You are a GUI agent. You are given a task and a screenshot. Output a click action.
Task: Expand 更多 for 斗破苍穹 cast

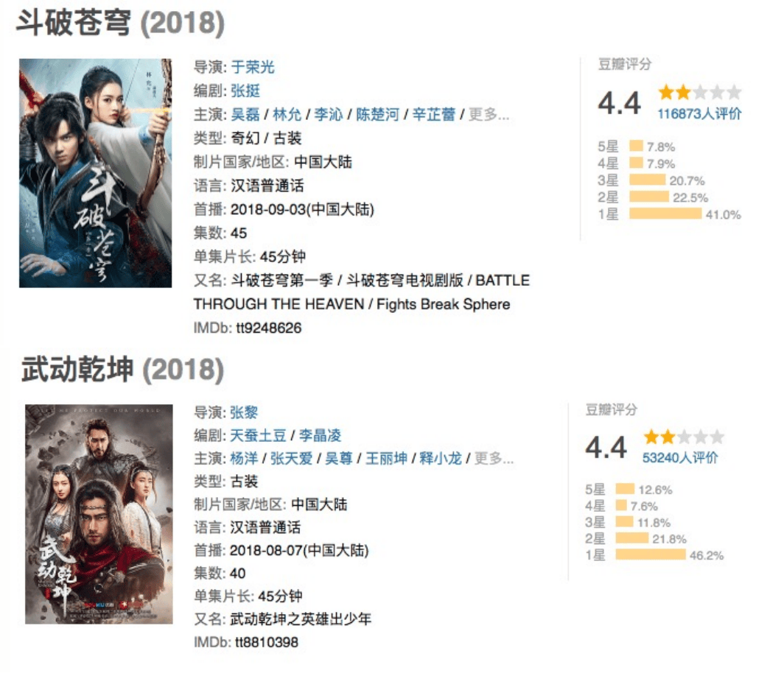pos(488,115)
